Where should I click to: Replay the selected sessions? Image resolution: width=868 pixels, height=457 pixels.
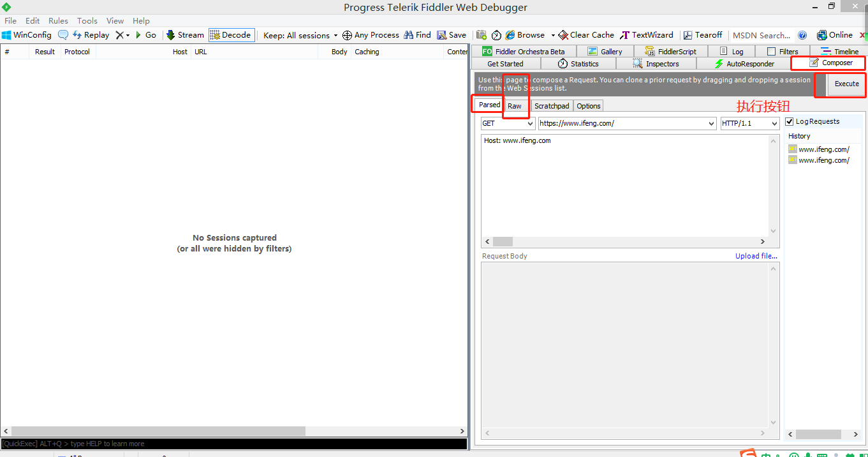[x=91, y=35]
